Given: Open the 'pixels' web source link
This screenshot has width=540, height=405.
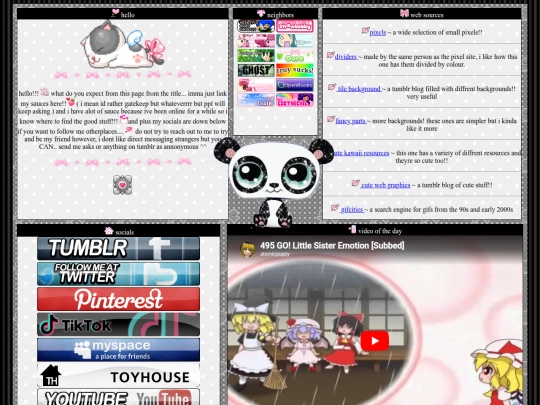Looking at the screenshot, I should 377,32.
